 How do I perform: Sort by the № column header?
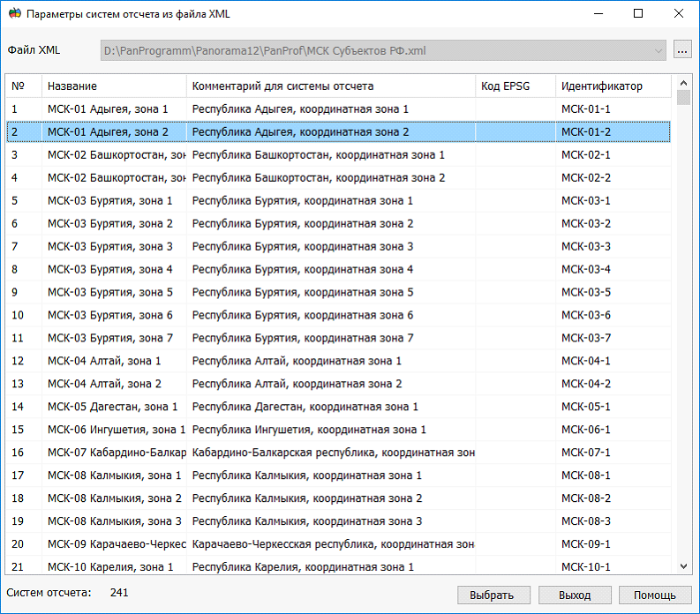[24, 86]
